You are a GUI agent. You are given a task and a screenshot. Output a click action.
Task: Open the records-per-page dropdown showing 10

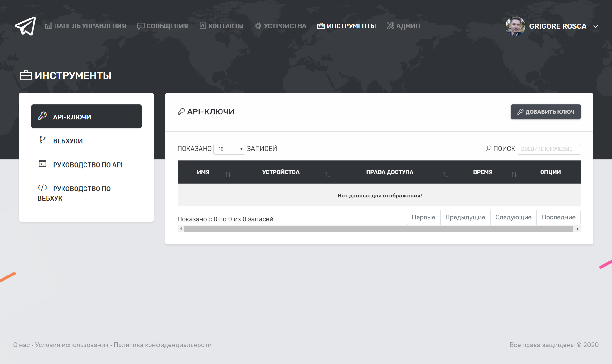(229, 149)
